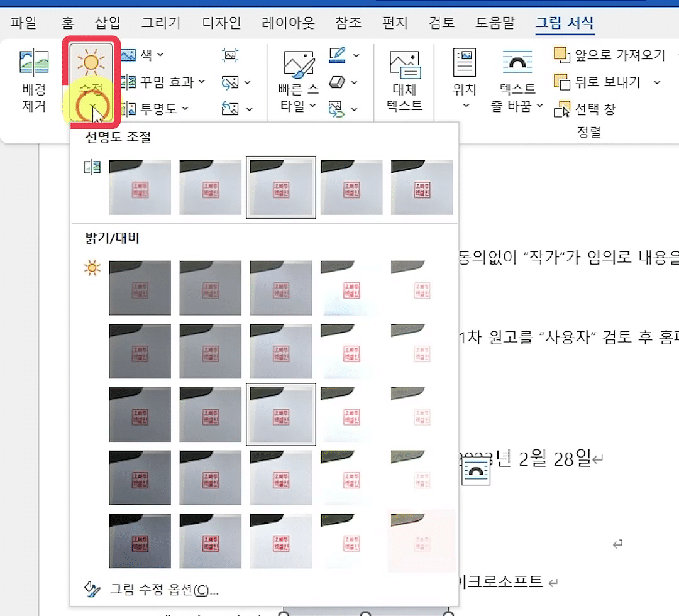Open the 디자인 ribbon tab
The width and height of the screenshot is (679, 616).
click(221, 23)
